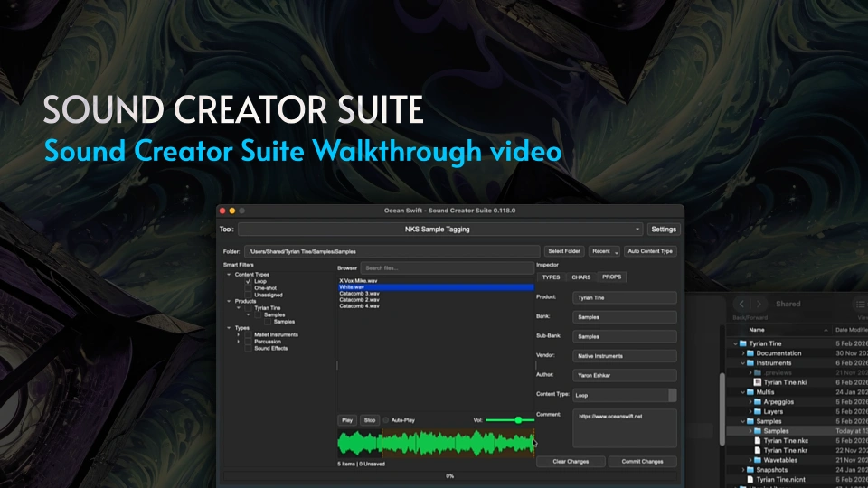Select Catacomb 4.wav in the browser
Screen dimensions: 868x488
pos(436,305)
